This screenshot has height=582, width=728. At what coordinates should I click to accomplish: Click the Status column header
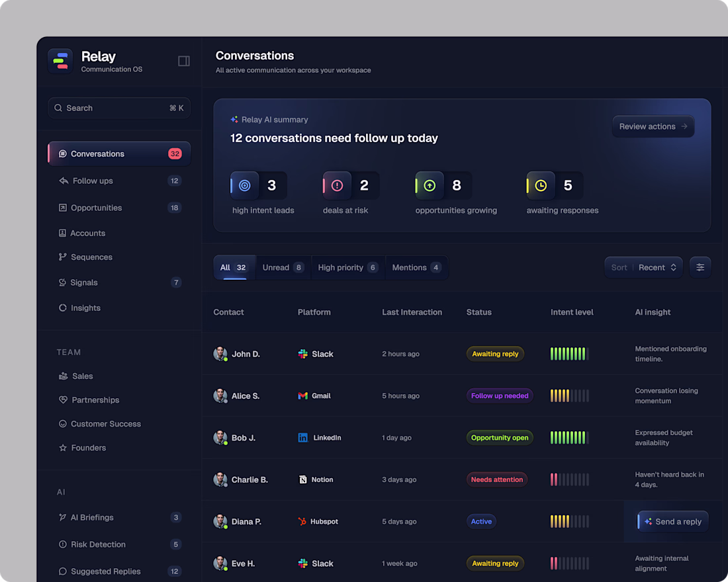pos(478,312)
